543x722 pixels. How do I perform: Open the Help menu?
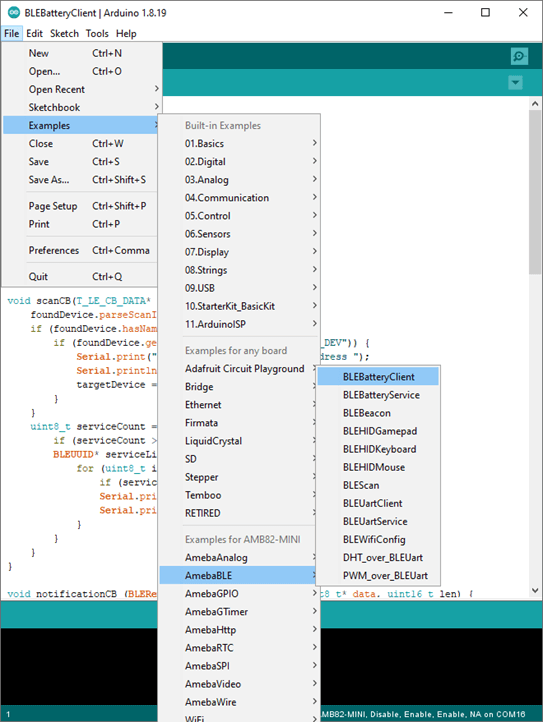pyautogui.click(x=126, y=34)
